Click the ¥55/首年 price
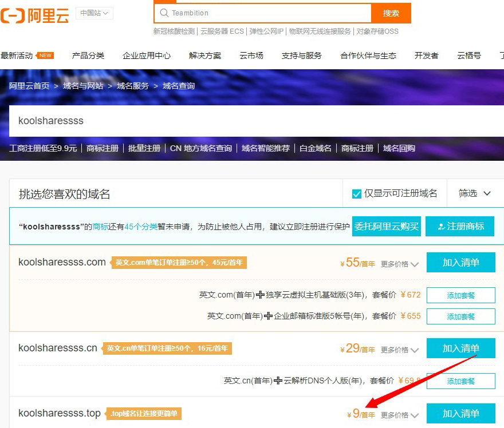The width and height of the screenshot is (504, 428). click(358, 263)
